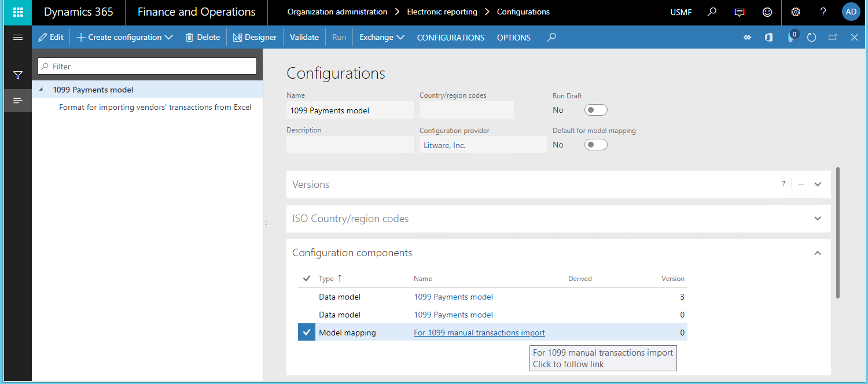Click the help question mark icon

point(823,12)
